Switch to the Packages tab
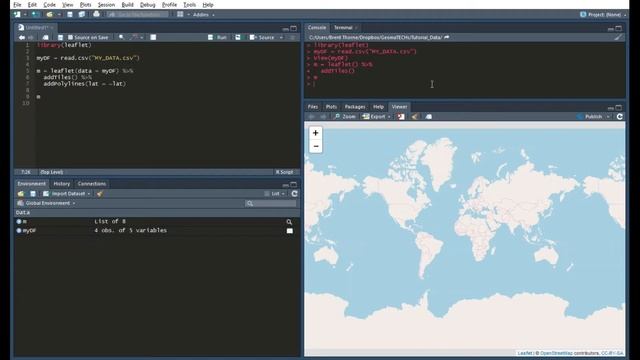 tap(355, 107)
